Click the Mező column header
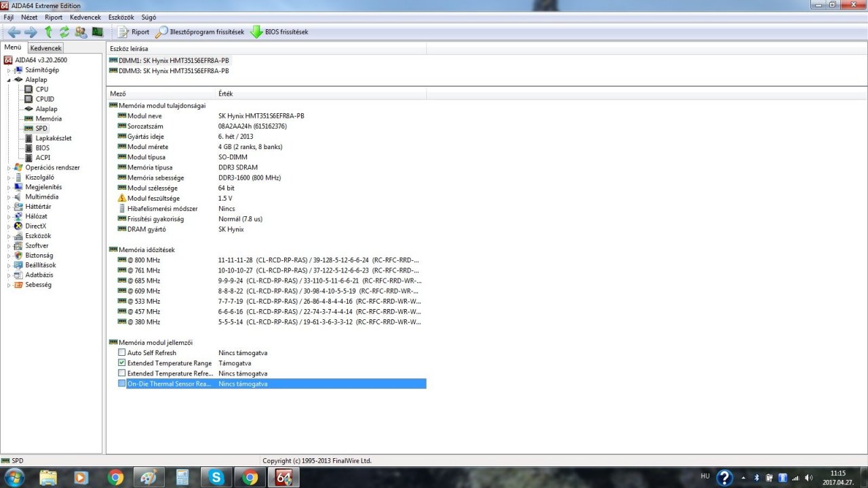Image resolution: width=868 pixels, height=488 pixels. click(x=161, y=94)
